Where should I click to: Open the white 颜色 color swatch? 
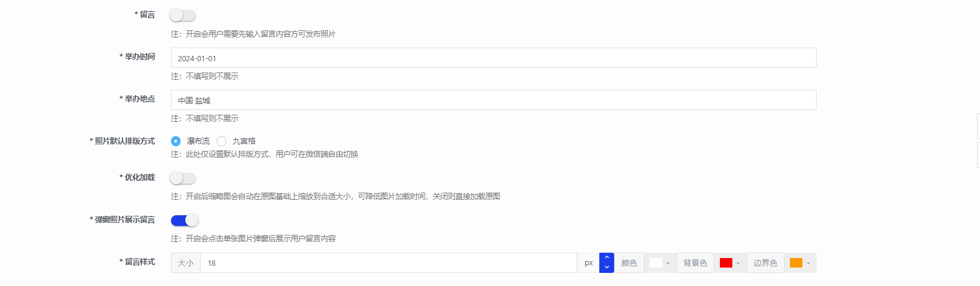pyautogui.click(x=656, y=263)
